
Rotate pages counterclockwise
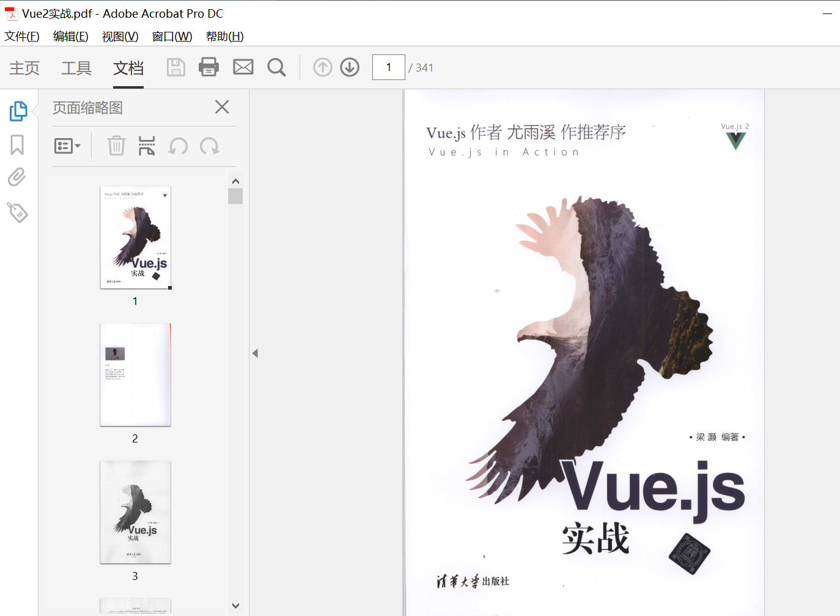pyautogui.click(x=178, y=146)
